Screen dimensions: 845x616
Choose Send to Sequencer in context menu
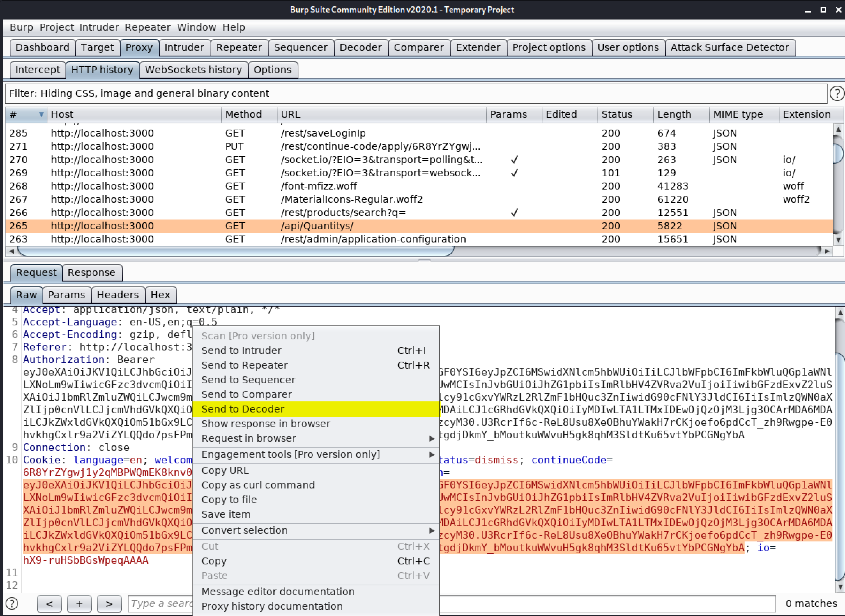[x=316, y=379]
